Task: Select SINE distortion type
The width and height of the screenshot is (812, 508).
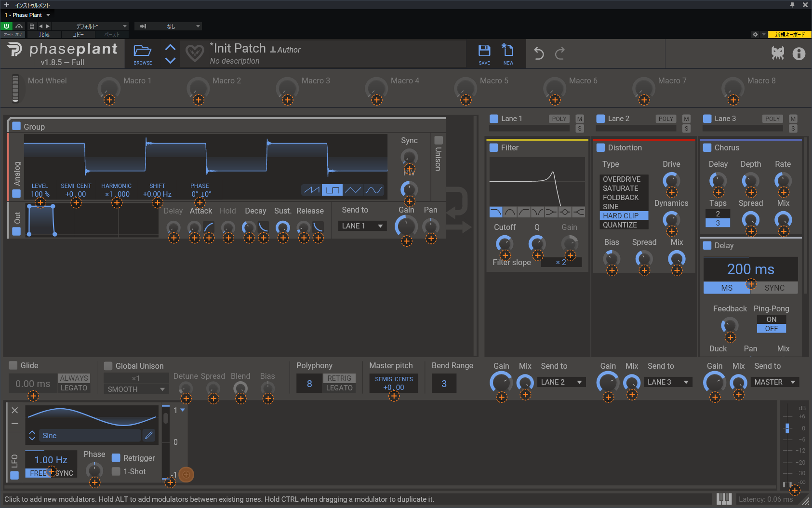Action: click(x=624, y=207)
